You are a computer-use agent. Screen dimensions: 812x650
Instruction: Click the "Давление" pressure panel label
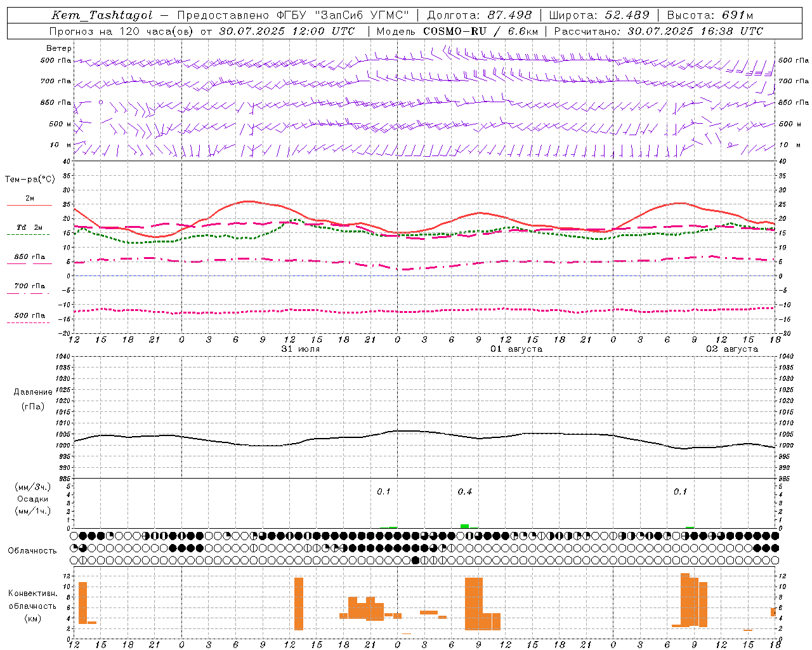[33, 392]
